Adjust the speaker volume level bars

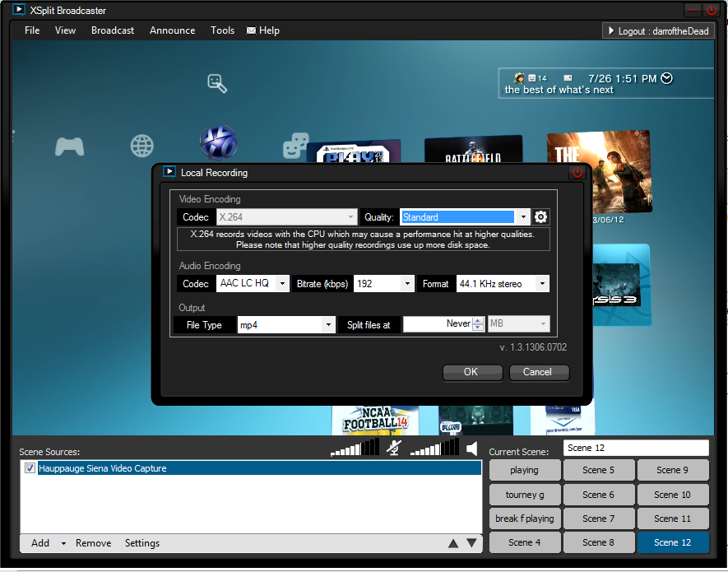coord(434,448)
